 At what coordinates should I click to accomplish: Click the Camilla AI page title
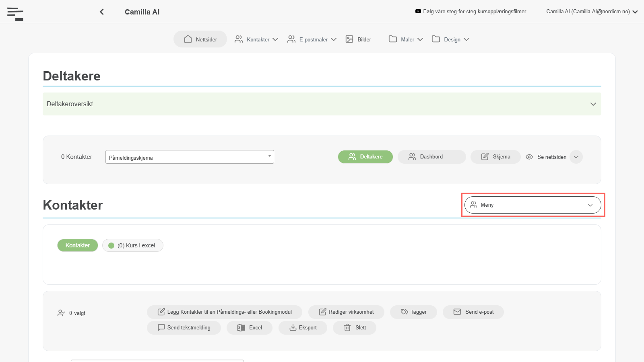pos(142,12)
